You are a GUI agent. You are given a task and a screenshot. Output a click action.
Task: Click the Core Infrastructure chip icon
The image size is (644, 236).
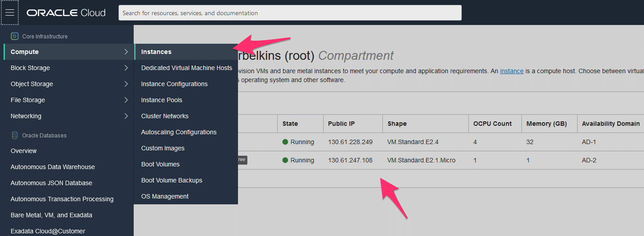pyautogui.click(x=14, y=36)
